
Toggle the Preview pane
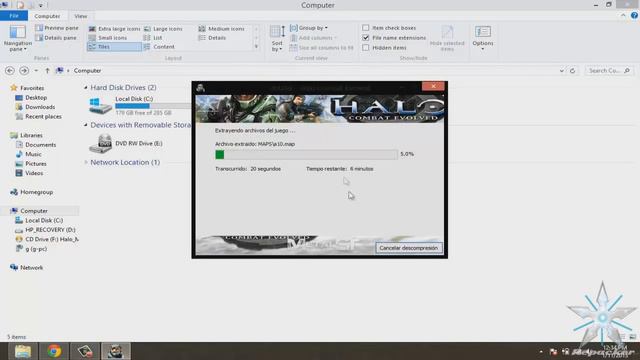(x=57, y=28)
